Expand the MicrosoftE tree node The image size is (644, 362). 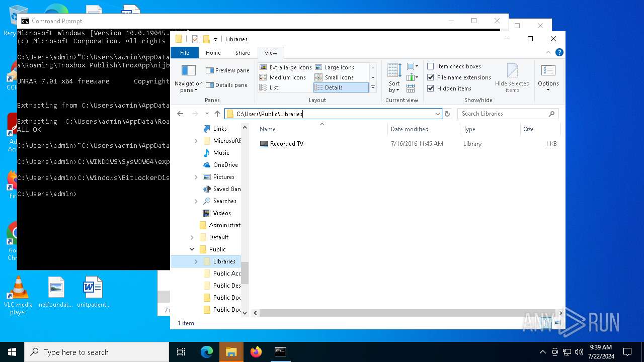pyautogui.click(x=196, y=141)
